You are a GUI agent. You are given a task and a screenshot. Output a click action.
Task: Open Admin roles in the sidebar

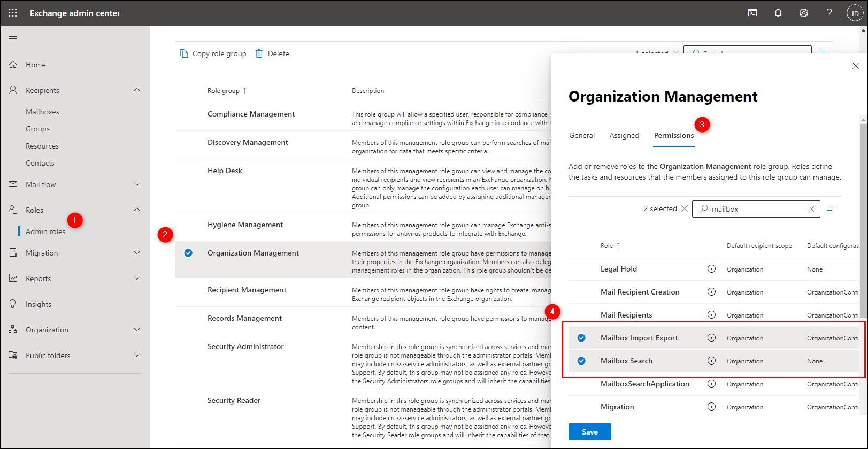[45, 231]
